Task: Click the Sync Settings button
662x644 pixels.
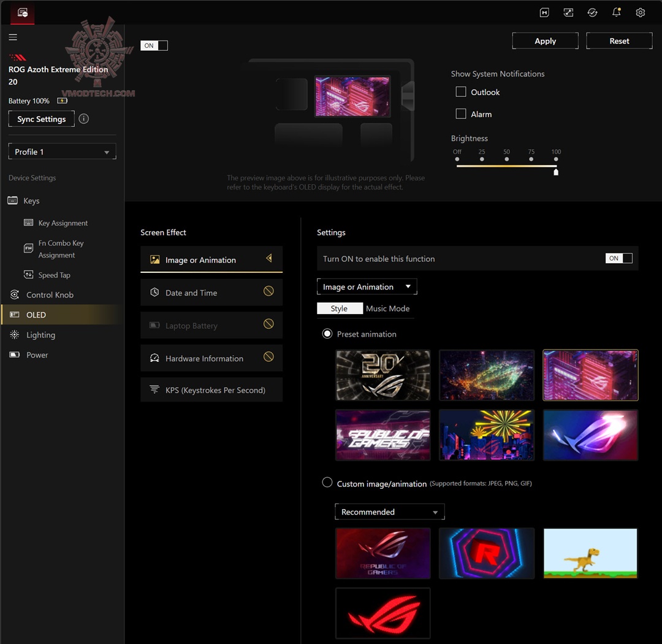Action: click(x=42, y=119)
